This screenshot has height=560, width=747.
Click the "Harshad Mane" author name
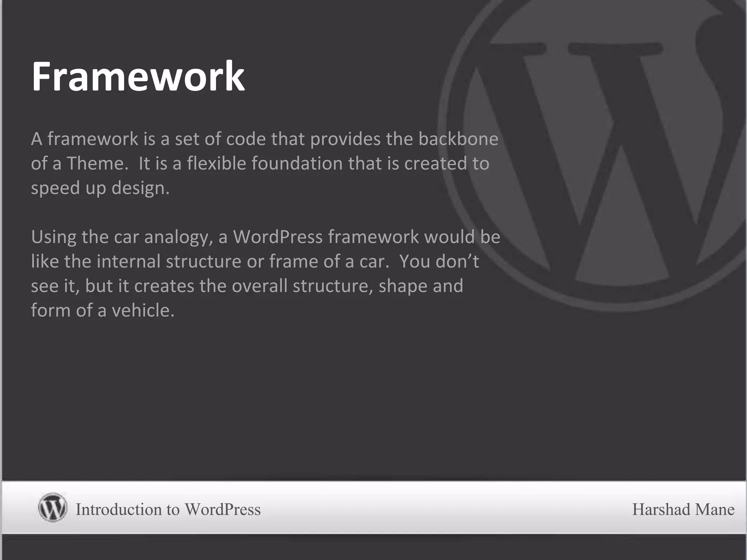[x=683, y=509]
